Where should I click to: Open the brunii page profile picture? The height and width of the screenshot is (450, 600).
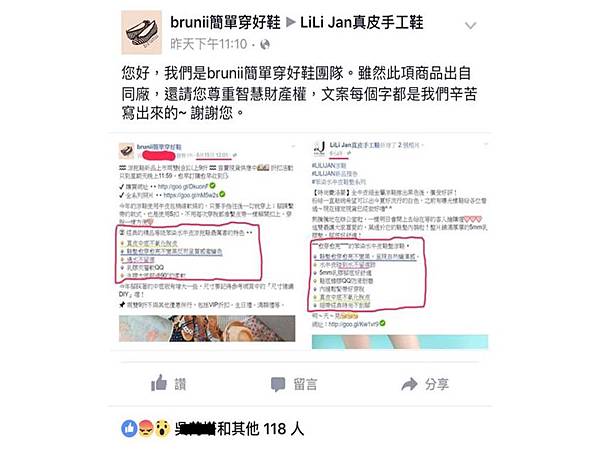tap(141, 33)
